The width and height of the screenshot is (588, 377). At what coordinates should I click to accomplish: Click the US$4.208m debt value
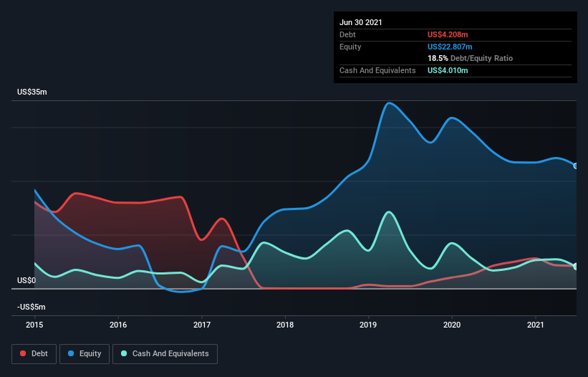click(x=448, y=34)
